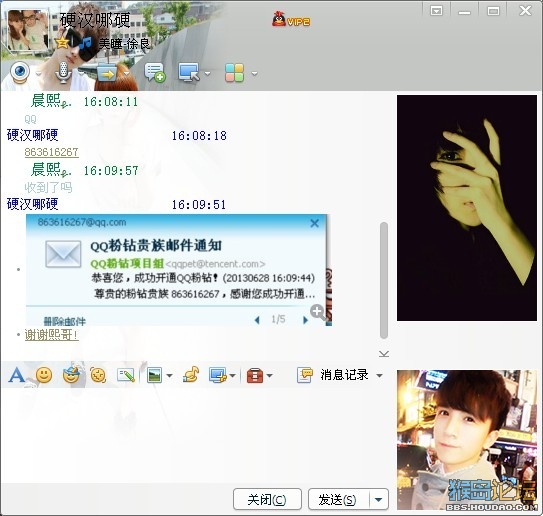
Task: Click the 谢谢熙哥! message link
Action: (x=51, y=335)
